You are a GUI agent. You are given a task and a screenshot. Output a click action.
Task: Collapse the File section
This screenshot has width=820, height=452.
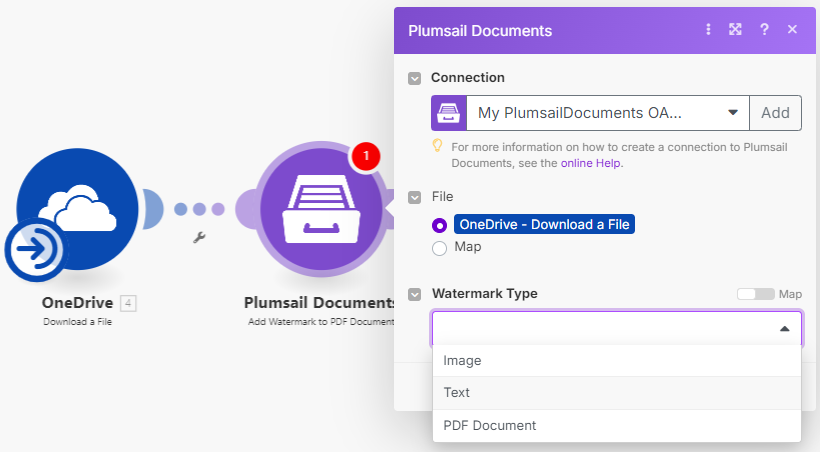[x=414, y=198]
